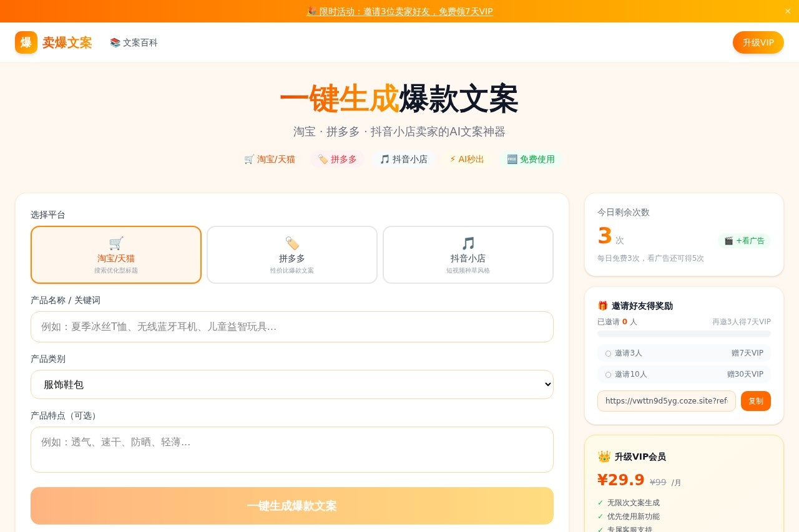Focus the 产品特点 textarea

click(x=292, y=450)
